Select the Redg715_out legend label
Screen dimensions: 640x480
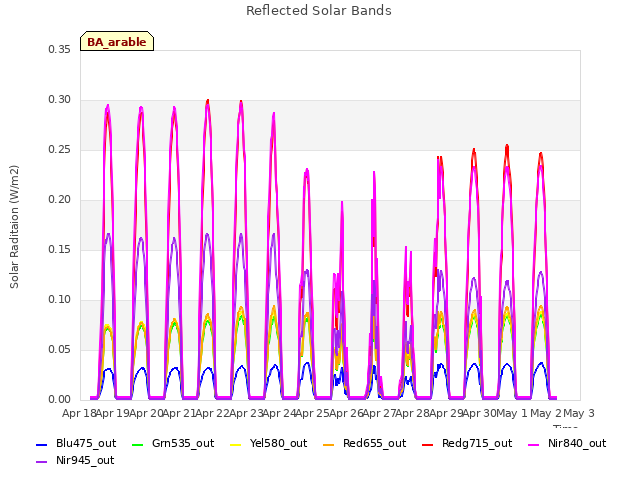pyautogui.click(x=477, y=444)
